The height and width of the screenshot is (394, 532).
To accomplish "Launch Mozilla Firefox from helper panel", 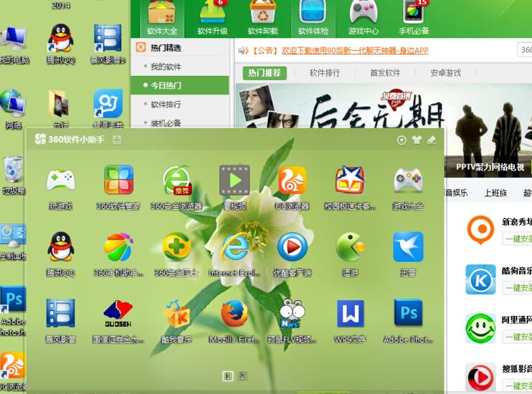I will (x=234, y=313).
